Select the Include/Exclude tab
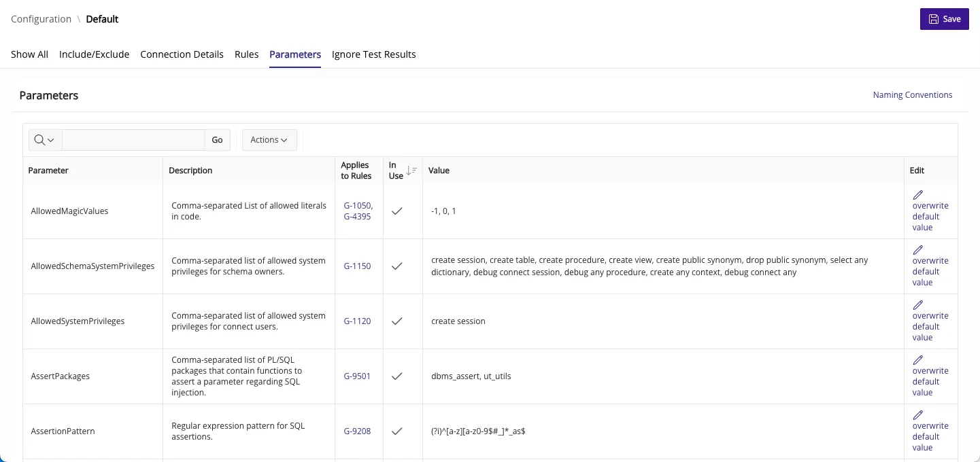This screenshot has width=980, height=462. (x=94, y=54)
